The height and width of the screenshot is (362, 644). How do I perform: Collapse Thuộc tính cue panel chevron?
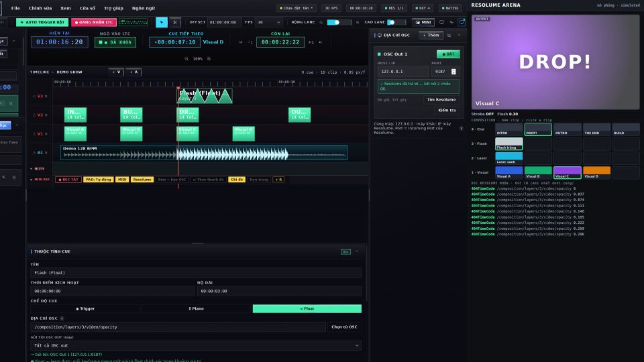click(x=357, y=251)
